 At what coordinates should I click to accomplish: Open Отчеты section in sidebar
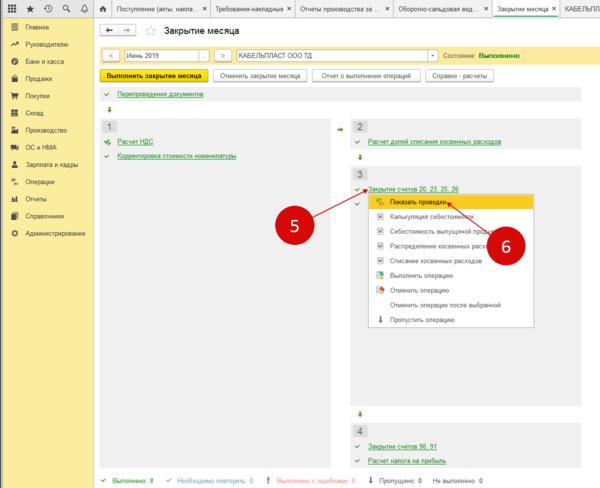36,199
